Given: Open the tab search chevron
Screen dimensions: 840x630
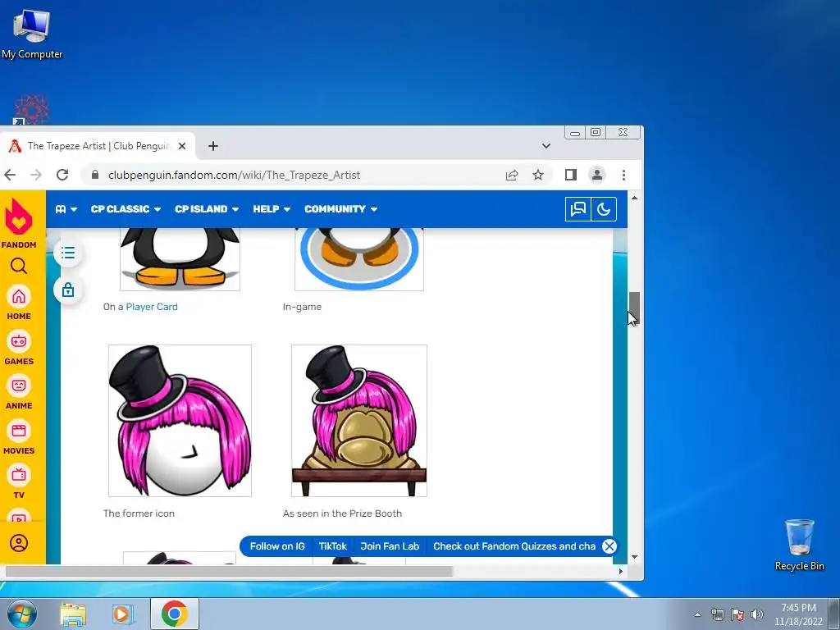Looking at the screenshot, I should pos(546,146).
